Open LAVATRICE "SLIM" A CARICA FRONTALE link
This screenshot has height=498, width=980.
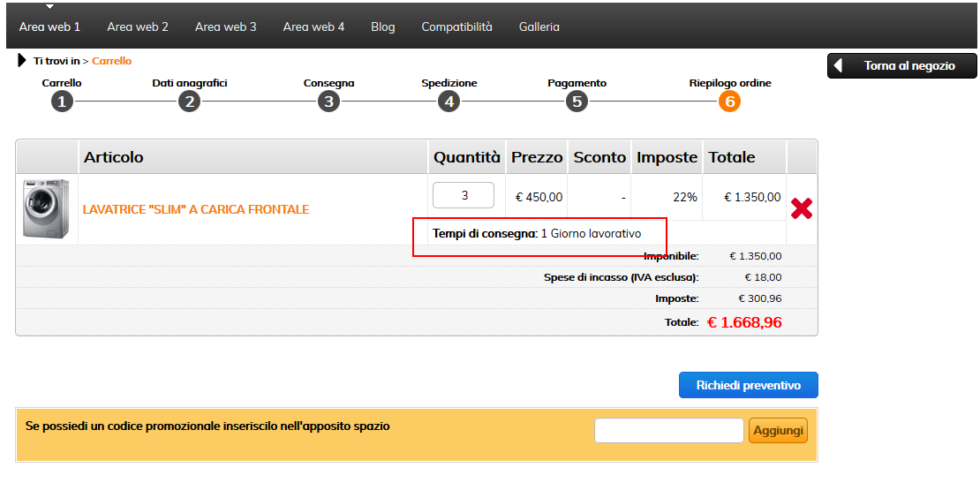point(196,209)
